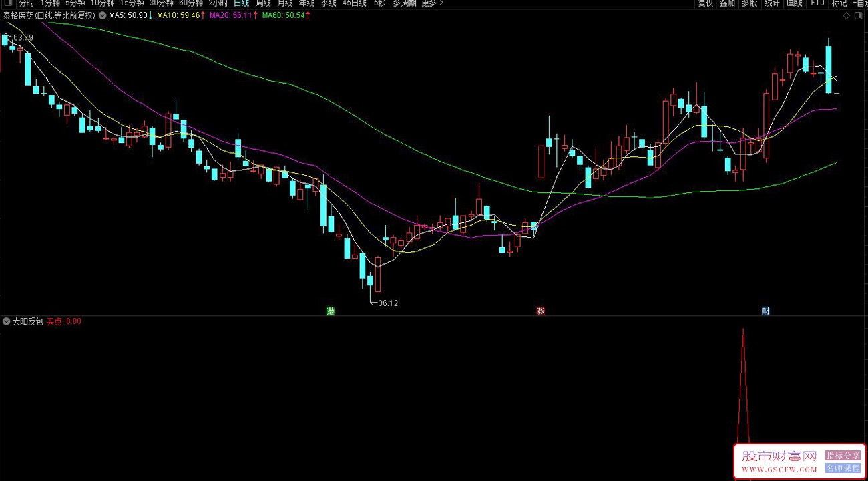Open the 指标分享 link
The height and width of the screenshot is (481, 868).
(x=843, y=456)
